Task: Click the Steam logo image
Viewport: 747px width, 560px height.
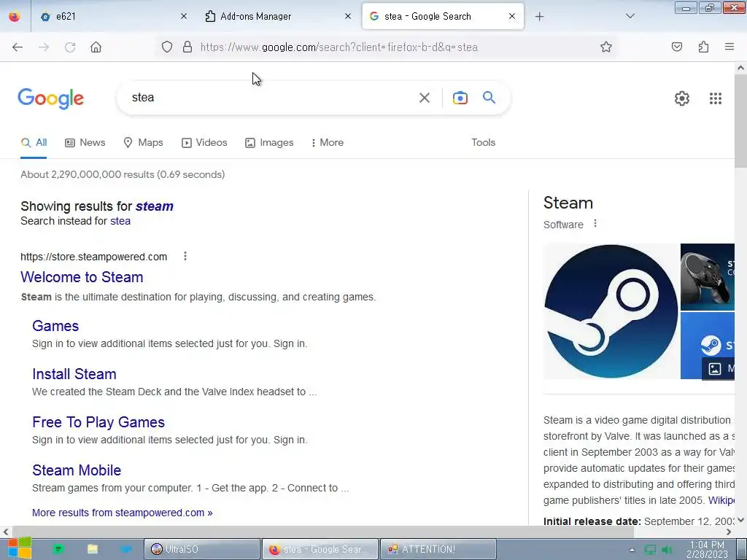Action: click(611, 311)
